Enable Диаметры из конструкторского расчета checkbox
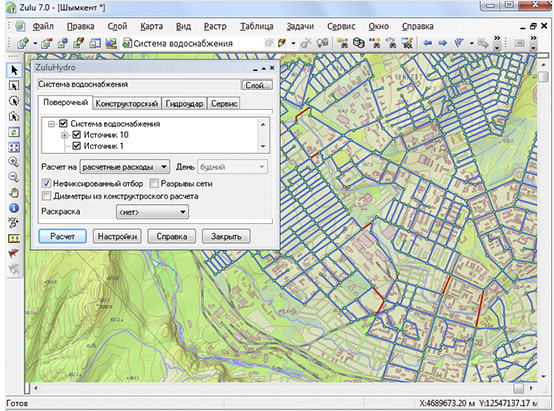The height and width of the screenshot is (411, 554). (x=46, y=196)
